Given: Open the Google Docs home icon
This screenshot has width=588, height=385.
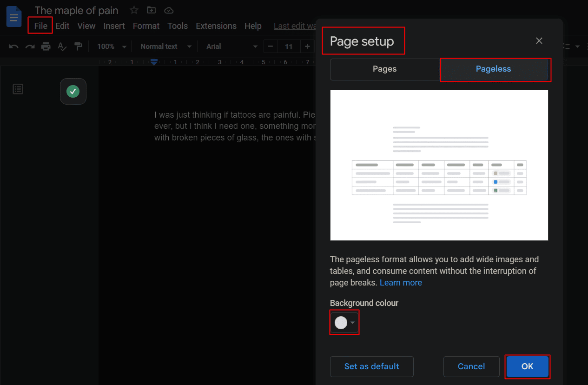Looking at the screenshot, I should [14, 17].
